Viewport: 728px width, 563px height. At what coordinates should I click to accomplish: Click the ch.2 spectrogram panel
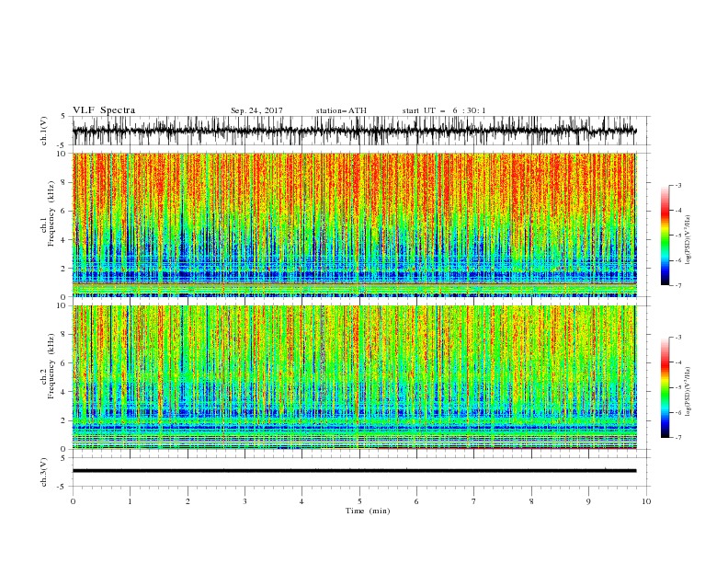tap(355, 377)
